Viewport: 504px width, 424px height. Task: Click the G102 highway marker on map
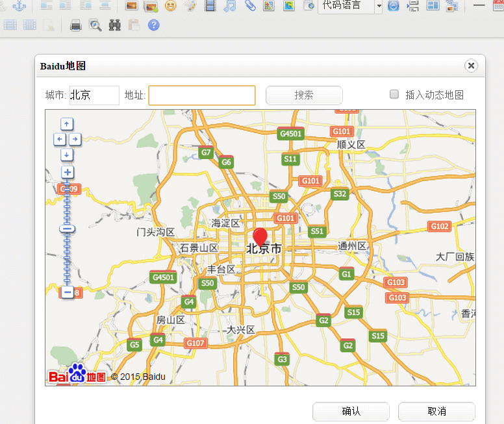pyautogui.click(x=440, y=227)
